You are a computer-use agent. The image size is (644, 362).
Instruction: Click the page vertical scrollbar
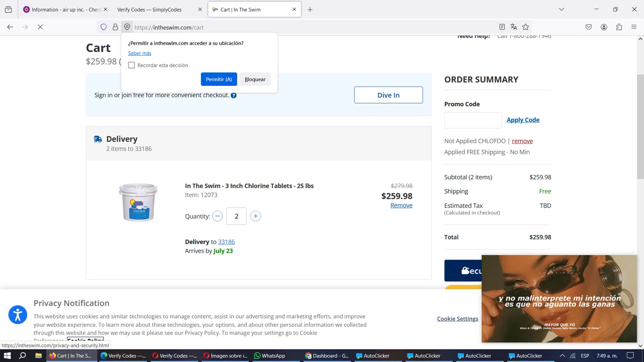pyautogui.click(x=640, y=127)
